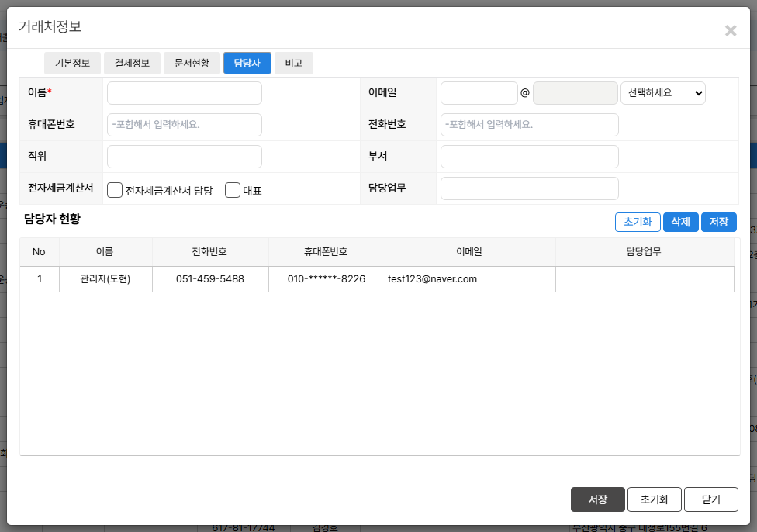
Task: Click row number 1 in the No column
Action: coord(39,279)
